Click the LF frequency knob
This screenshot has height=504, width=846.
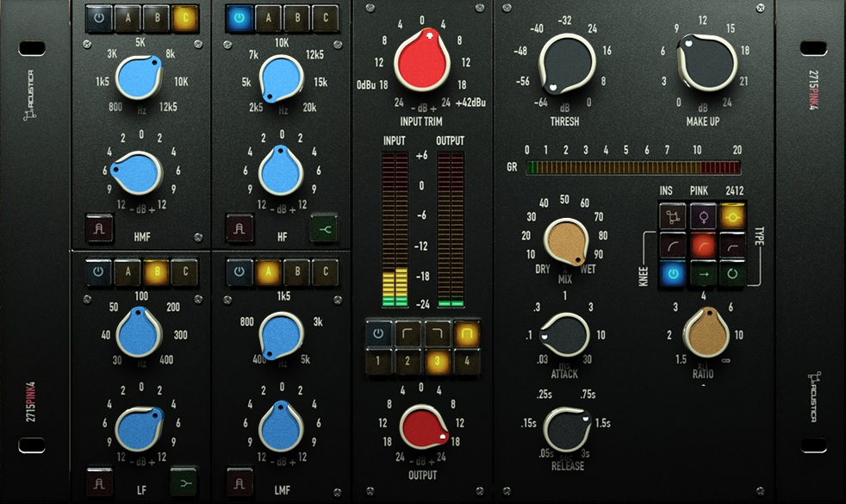tap(139, 333)
